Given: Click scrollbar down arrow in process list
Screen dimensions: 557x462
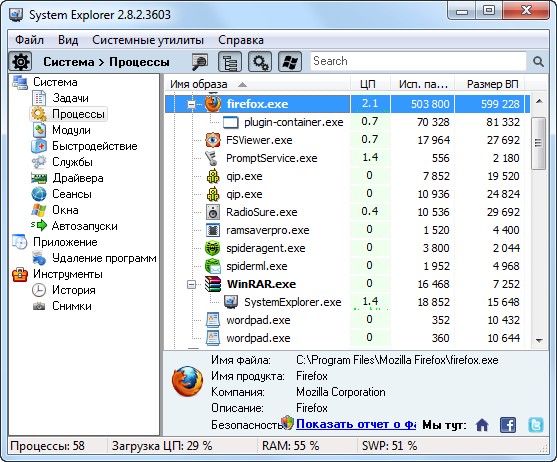Looking at the screenshot, I should coord(539,340).
